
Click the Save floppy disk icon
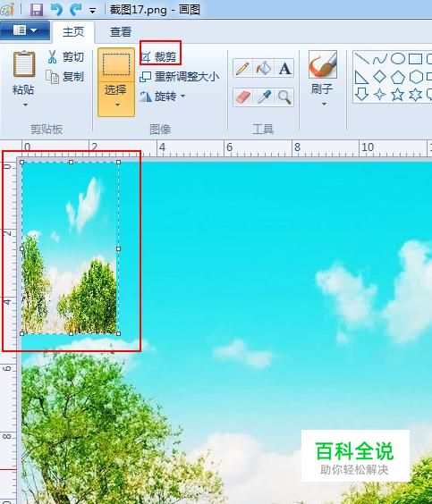click(37, 10)
